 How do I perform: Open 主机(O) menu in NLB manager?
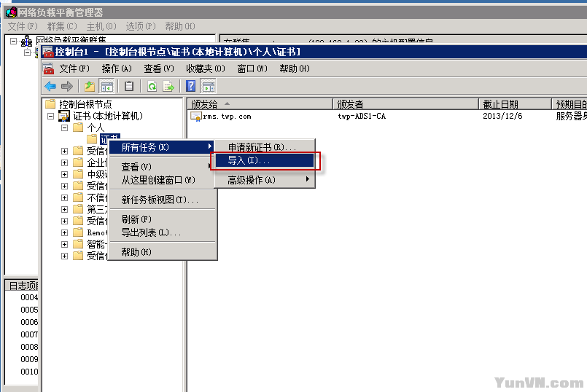pos(101,26)
